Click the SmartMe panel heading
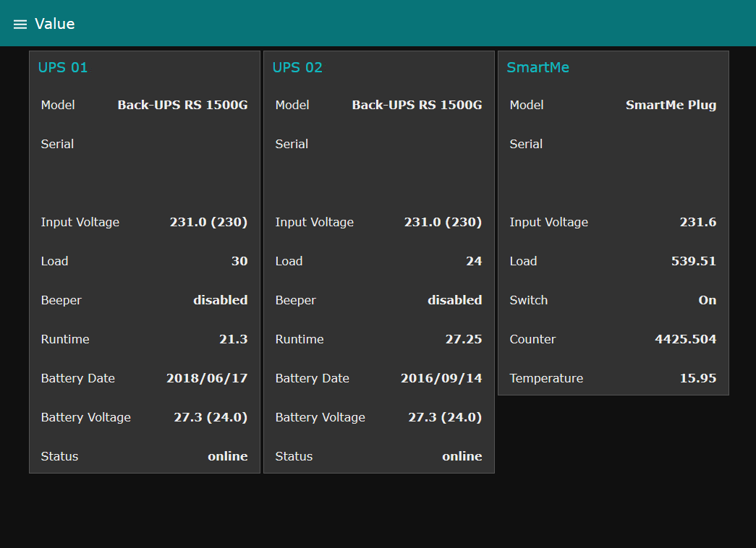Viewport: 756px width, 548px height. [538, 67]
